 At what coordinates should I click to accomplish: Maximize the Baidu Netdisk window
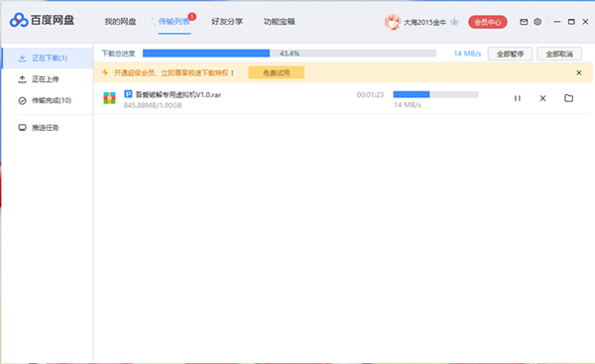pyautogui.click(x=571, y=22)
